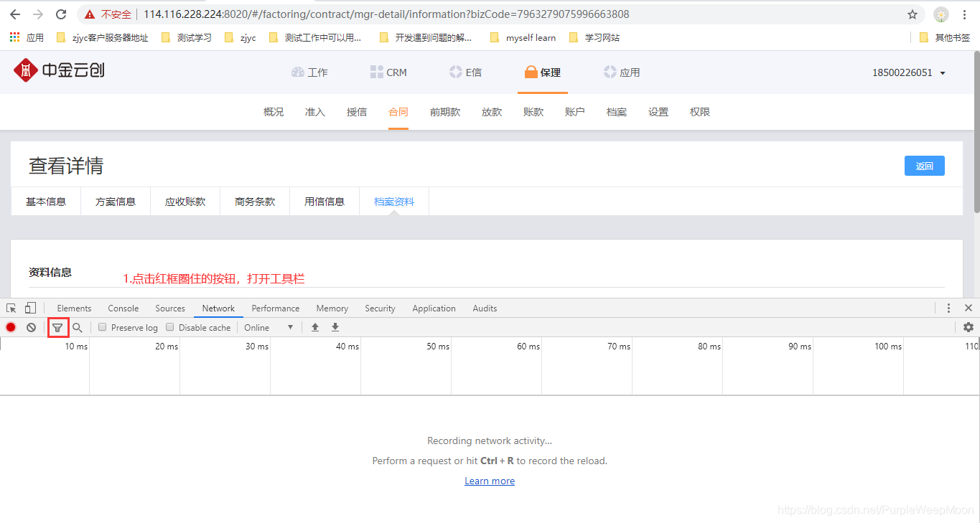Open the DevTools more options menu
This screenshot has width=980, height=523.
pos(949,308)
